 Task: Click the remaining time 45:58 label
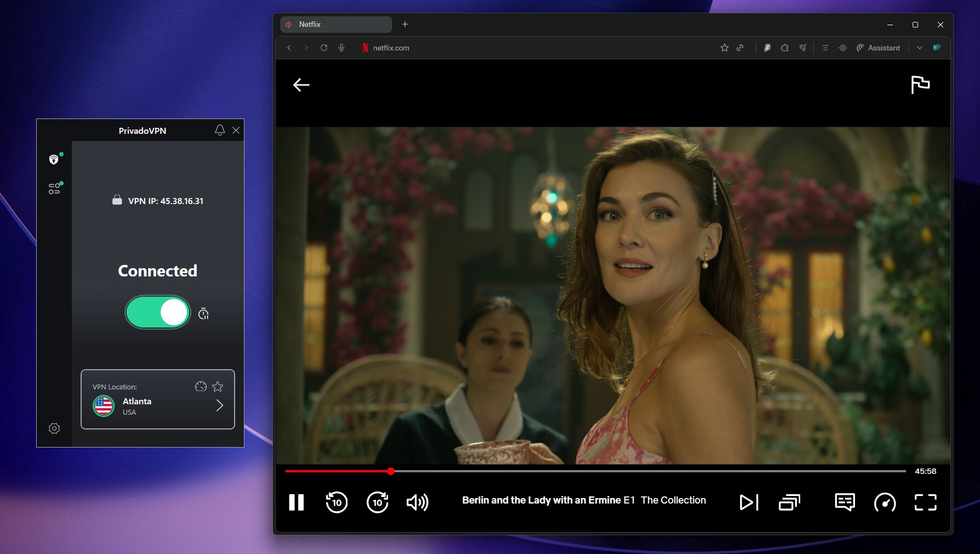tap(925, 471)
